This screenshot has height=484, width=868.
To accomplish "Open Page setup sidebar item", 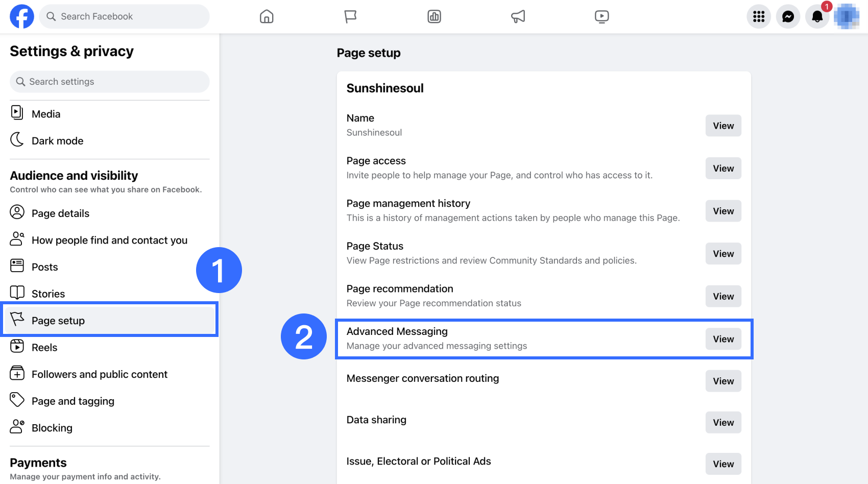I will [x=58, y=321].
